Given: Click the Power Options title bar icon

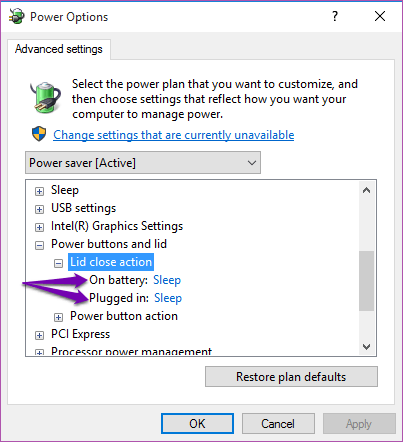Looking at the screenshot, I should tap(17, 16).
